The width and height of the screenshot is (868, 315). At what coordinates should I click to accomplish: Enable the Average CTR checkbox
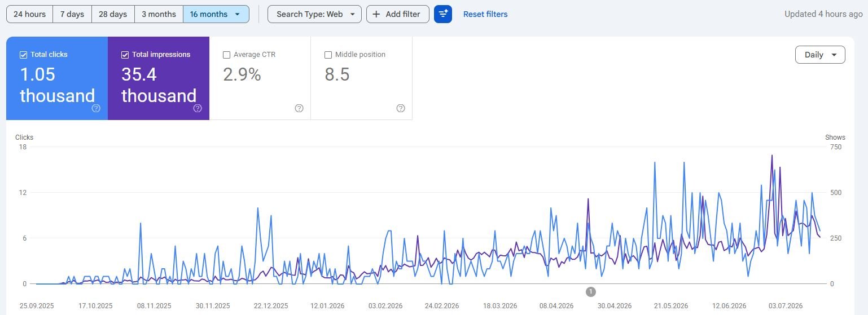(226, 55)
